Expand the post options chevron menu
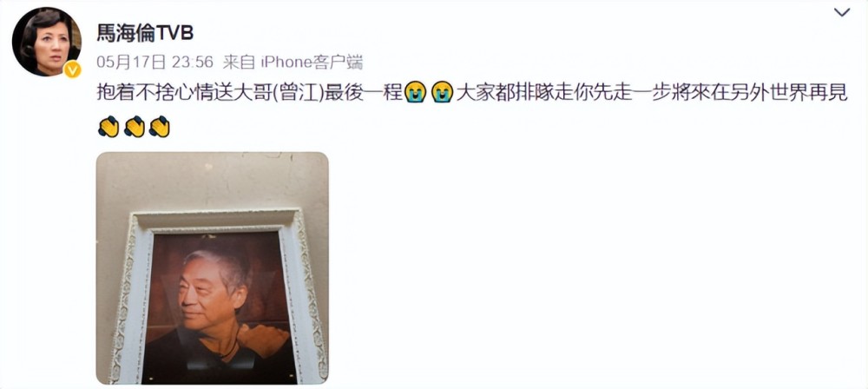The image size is (868, 389). (x=842, y=13)
